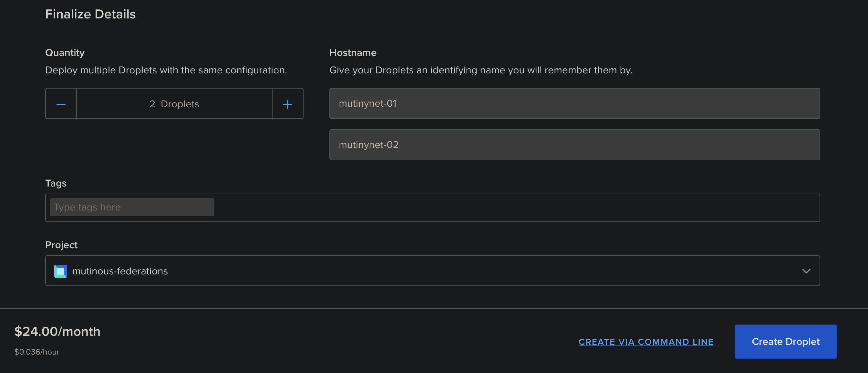Image resolution: width=868 pixels, height=373 pixels.
Task: Click the Project label
Action: tap(61, 245)
